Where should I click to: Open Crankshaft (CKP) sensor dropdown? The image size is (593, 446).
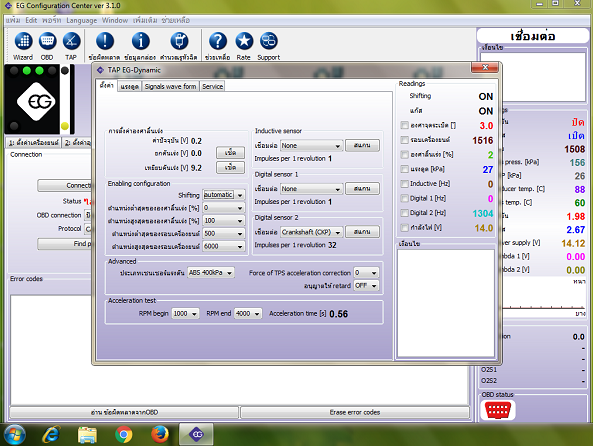(311, 232)
